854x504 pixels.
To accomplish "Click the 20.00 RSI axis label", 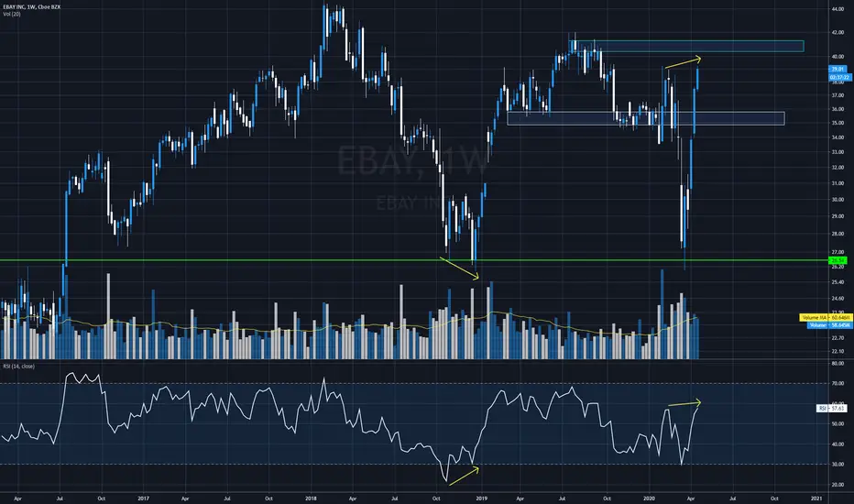I will tap(838, 485).
